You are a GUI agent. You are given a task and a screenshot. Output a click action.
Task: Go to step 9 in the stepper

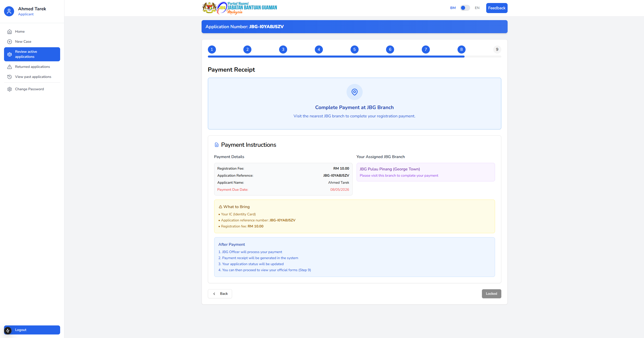coord(497,50)
